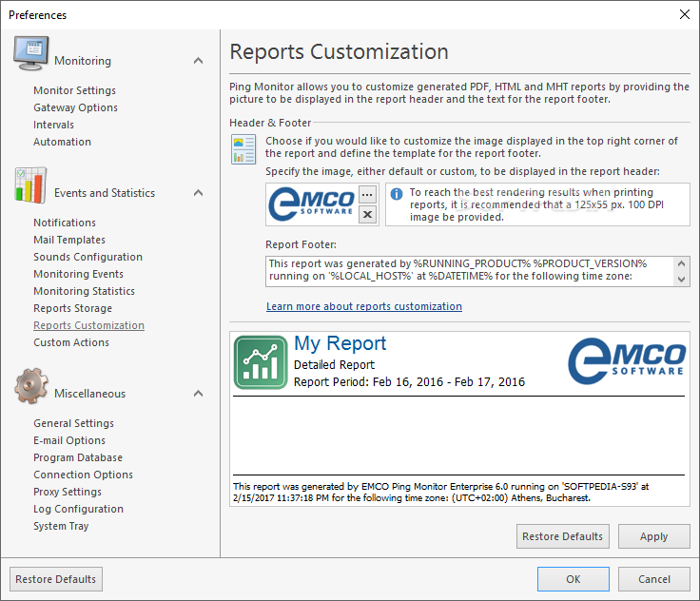
Task: Click the EMCO header image thumbnail
Action: [x=312, y=204]
